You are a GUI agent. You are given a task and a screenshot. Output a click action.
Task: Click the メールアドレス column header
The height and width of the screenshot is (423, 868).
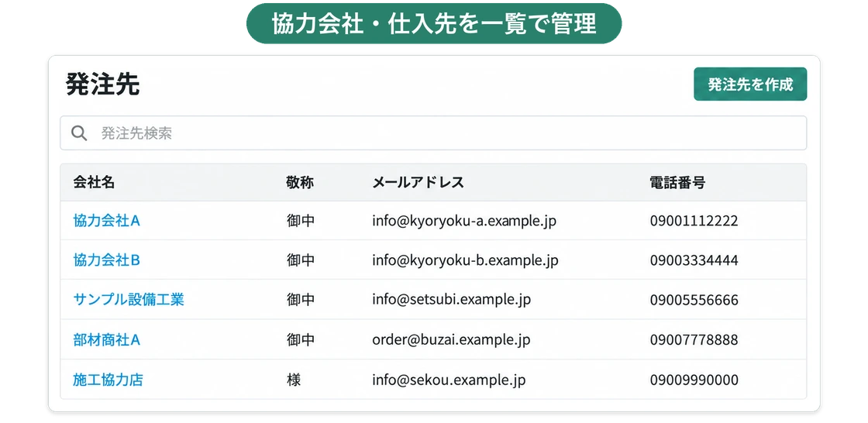point(418,183)
